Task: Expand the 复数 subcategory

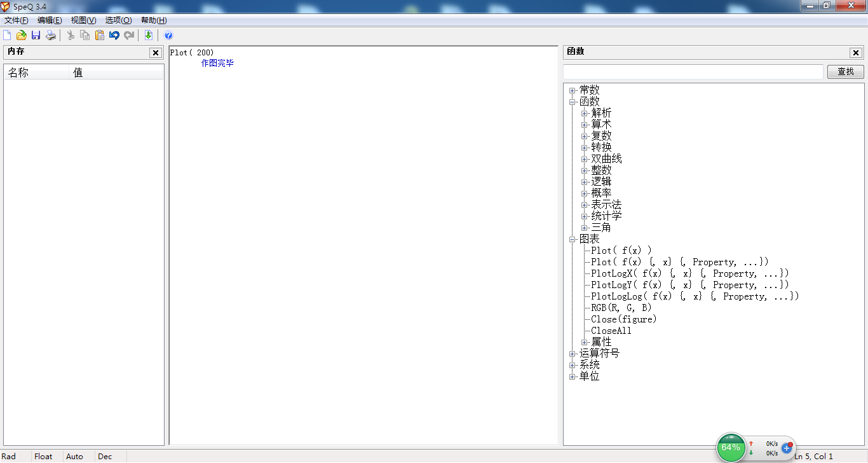Action: pyautogui.click(x=585, y=136)
